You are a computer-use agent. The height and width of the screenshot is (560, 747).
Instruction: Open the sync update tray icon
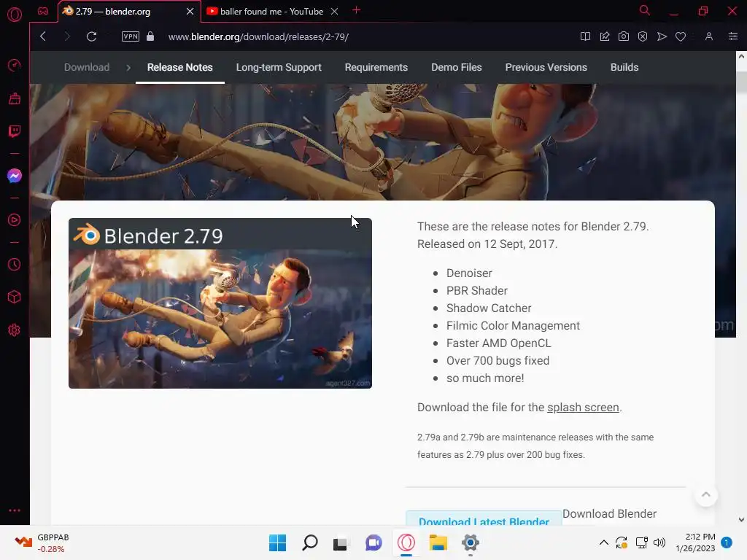622,542
